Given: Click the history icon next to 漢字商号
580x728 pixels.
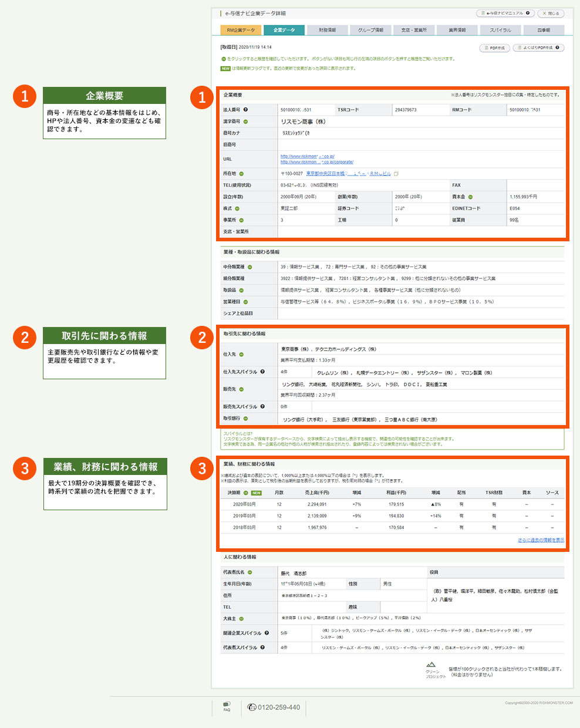Looking at the screenshot, I should pyautogui.click(x=245, y=122).
